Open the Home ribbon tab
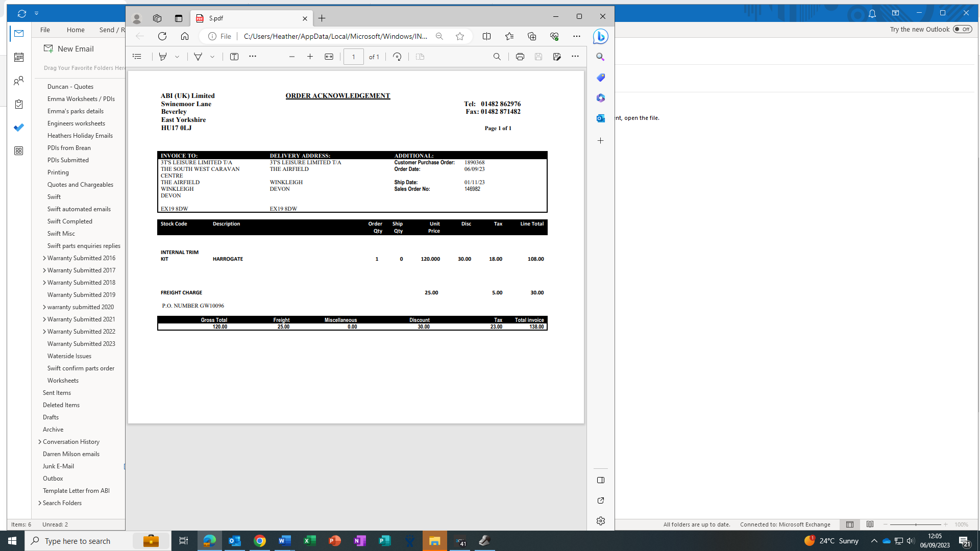 [x=76, y=30]
